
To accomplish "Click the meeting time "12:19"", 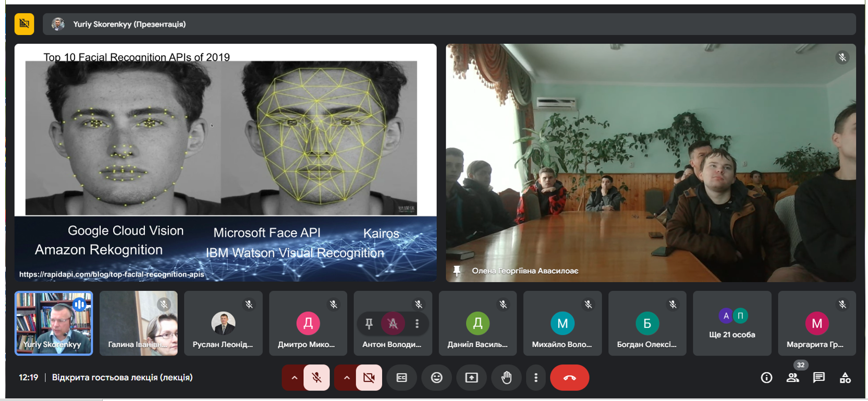I will coord(28,378).
